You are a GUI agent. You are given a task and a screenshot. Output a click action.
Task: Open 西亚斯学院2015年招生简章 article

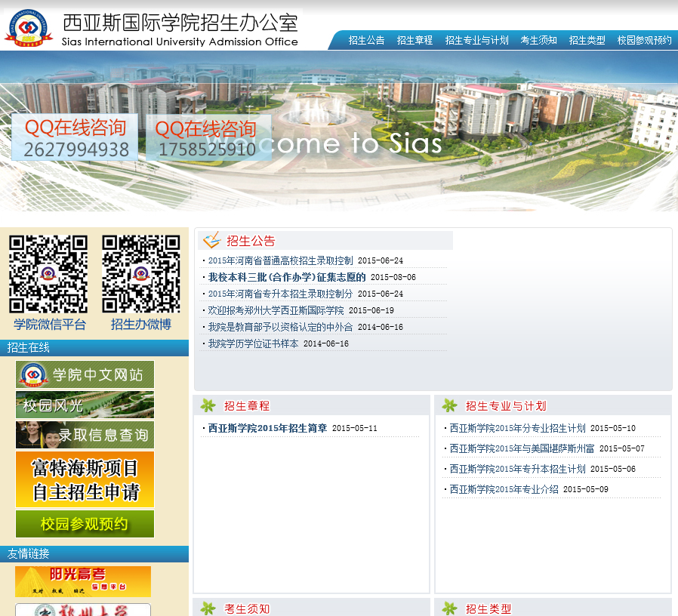[x=268, y=428]
